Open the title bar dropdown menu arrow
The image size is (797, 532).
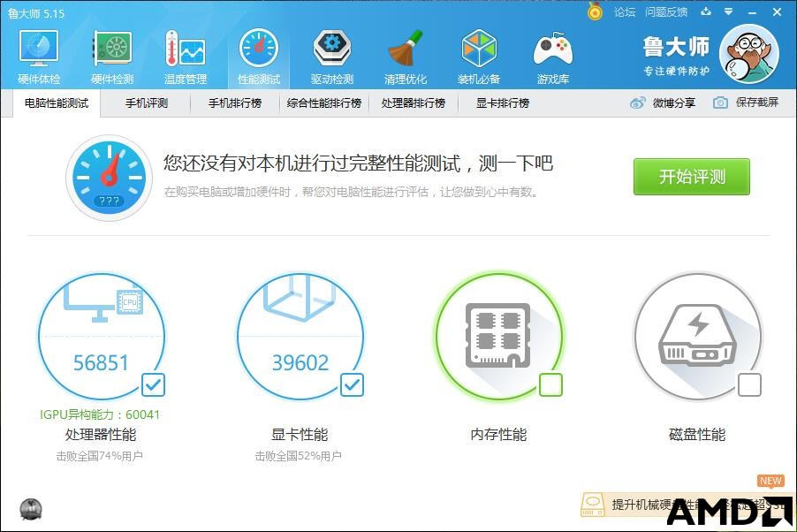[728, 11]
